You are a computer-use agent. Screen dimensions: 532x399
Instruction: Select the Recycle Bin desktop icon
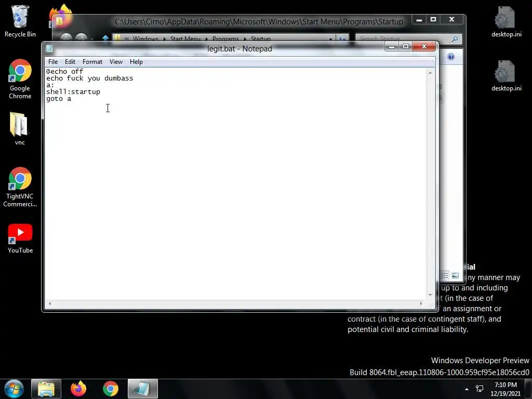point(20,21)
